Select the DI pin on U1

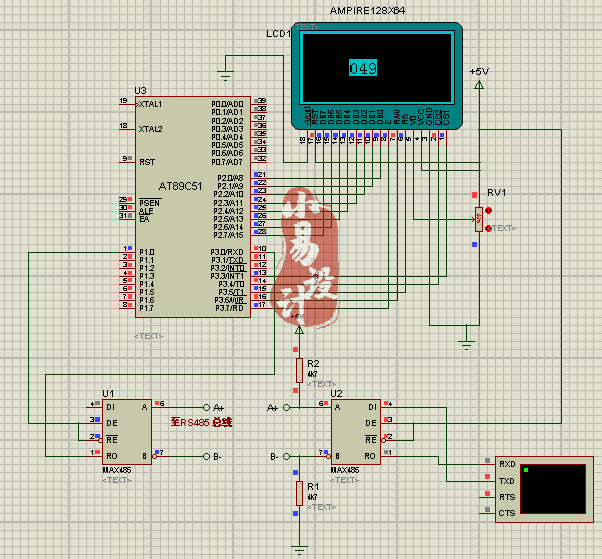[111, 407]
